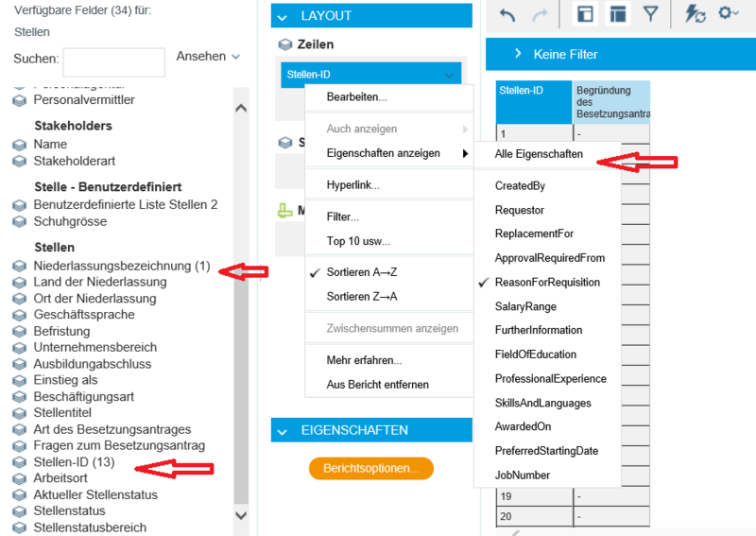The image size is (756, 536).
Task: Click the cube icon beside Arbeitsort
Action: [19, 478]
